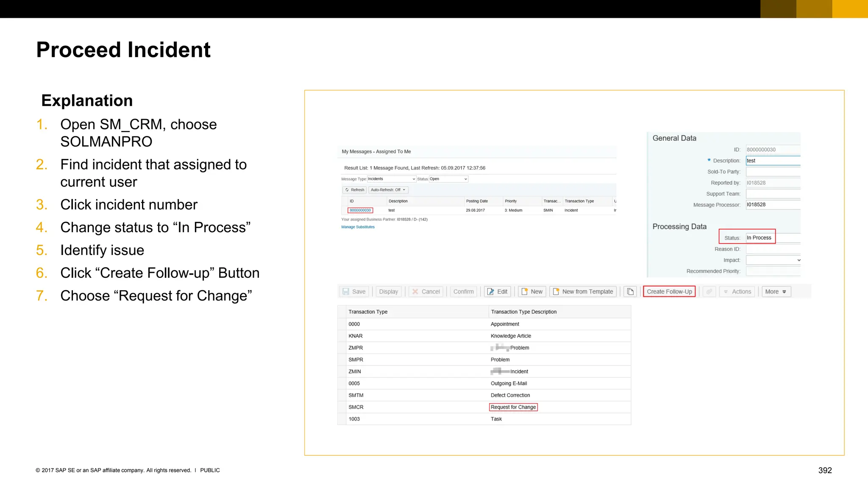Image resolution: width=868 pixels, height=488 pixels.
Task: Click the Create Follow-Up button
Action: click(669, 291)
